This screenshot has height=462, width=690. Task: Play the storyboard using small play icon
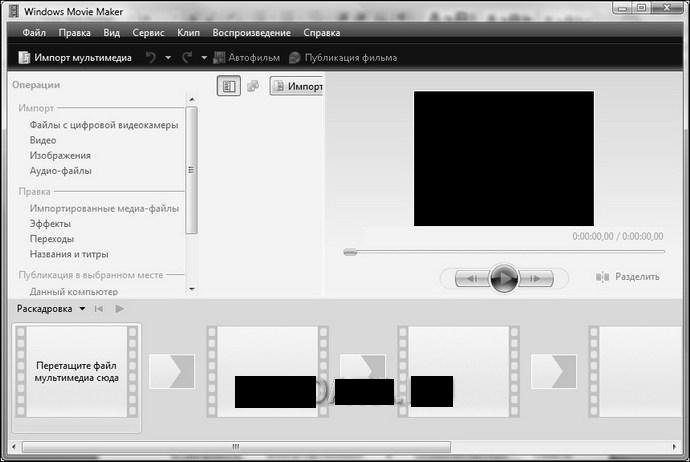(120, 309)
